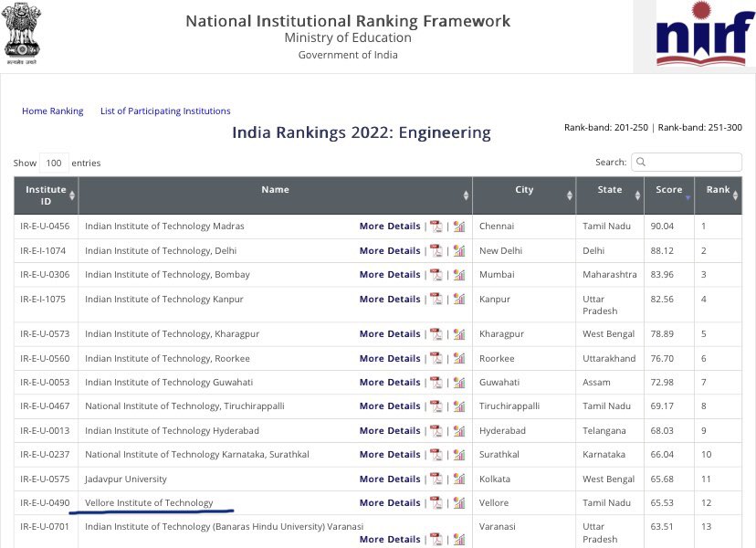The height and width of the screenshot is (548, 756).
Task: Sort table by Score column
Action: [x=669, y=195]
